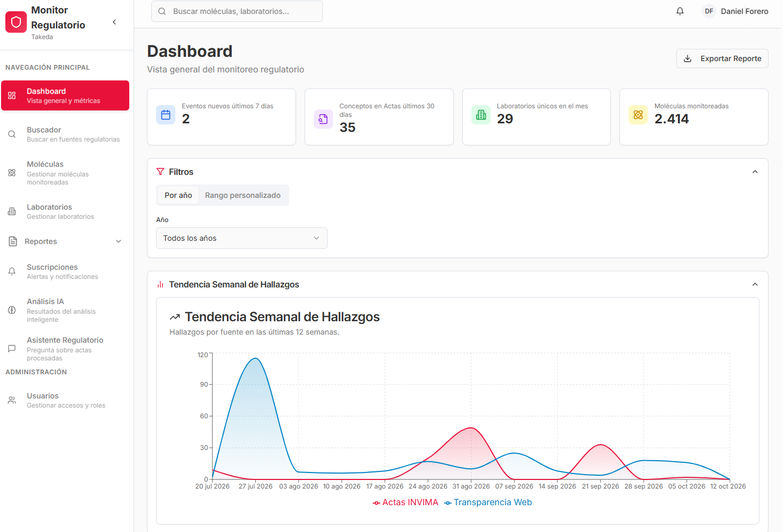Viewport: 783px width, 532px height.
Task: Select the Por año filter tab
Action: click(x=178, y=195)
